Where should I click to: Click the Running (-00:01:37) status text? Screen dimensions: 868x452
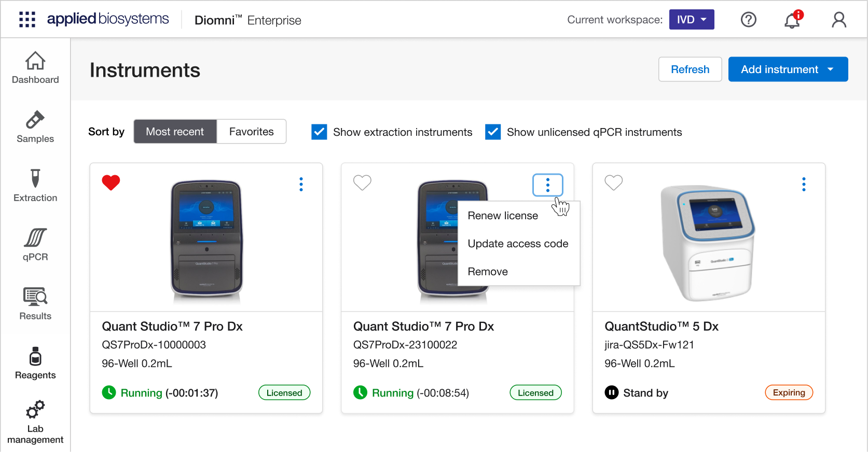pyautogui.click(x=169, y=393)
